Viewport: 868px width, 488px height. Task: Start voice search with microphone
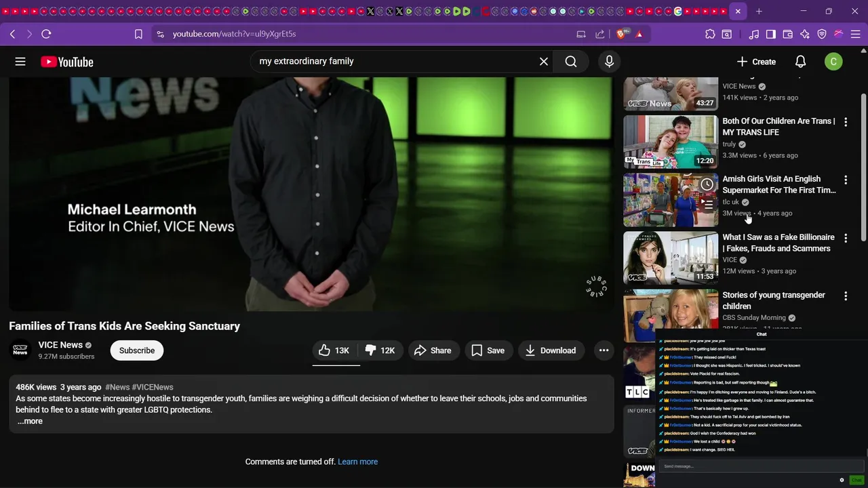click(x=609, y=62)
